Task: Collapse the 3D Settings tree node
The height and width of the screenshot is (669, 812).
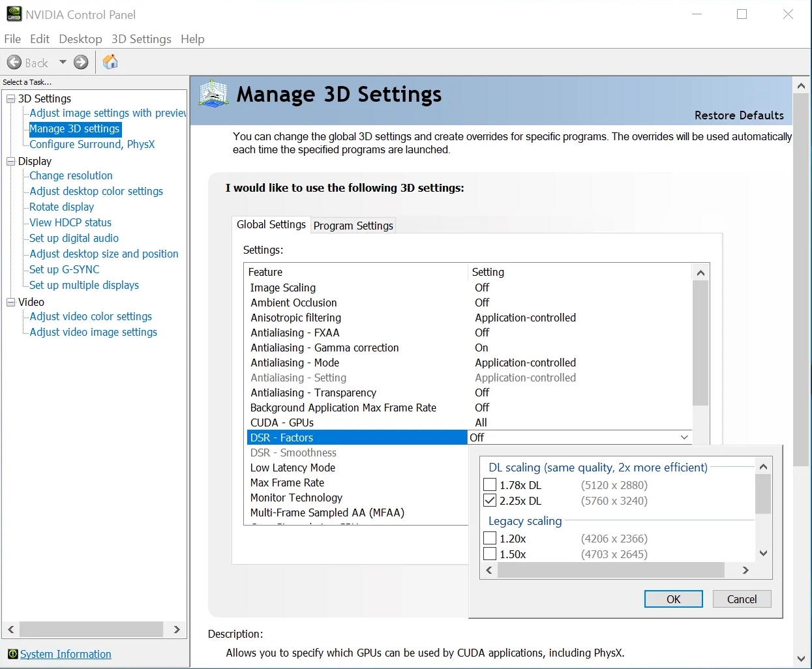Action: [x=10, y=98]
